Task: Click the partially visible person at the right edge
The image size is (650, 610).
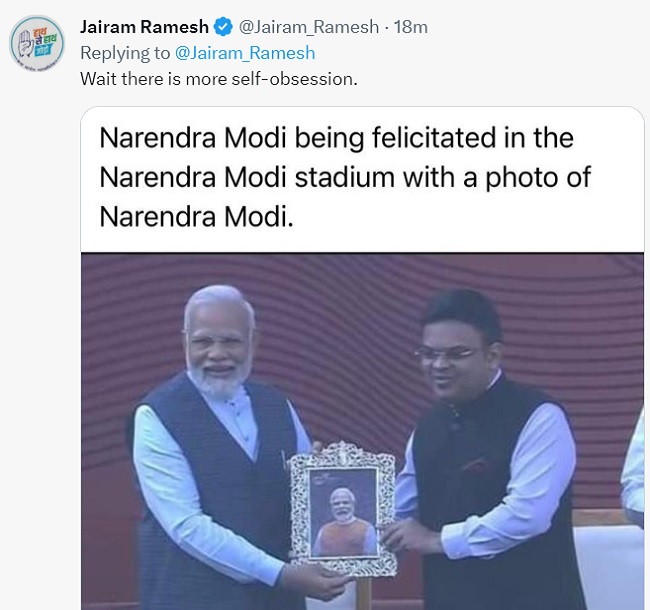Action: coord(634,470)
